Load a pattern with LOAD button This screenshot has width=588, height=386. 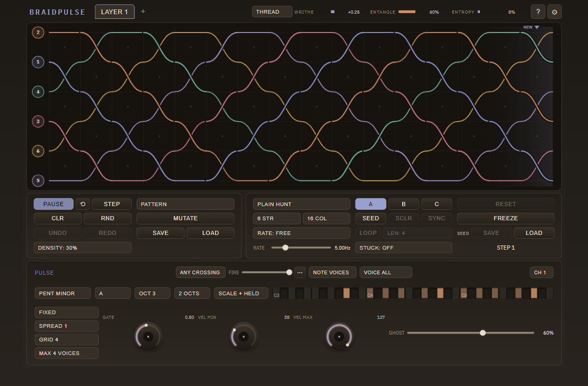[x=211, y=233]
